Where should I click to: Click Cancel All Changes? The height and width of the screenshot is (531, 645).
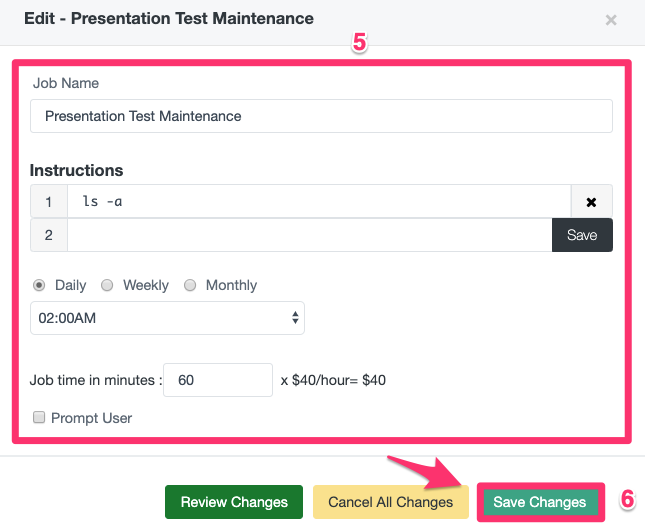click(390, 502)
